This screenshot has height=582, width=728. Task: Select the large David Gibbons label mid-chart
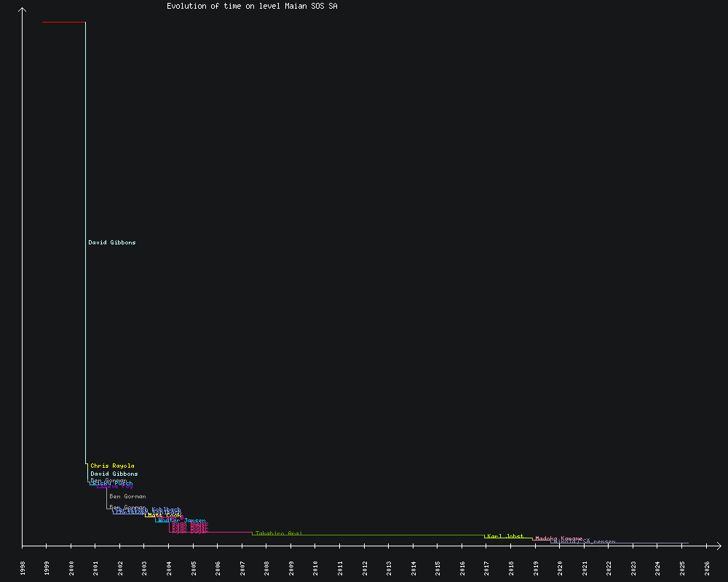tap(111, 242)
